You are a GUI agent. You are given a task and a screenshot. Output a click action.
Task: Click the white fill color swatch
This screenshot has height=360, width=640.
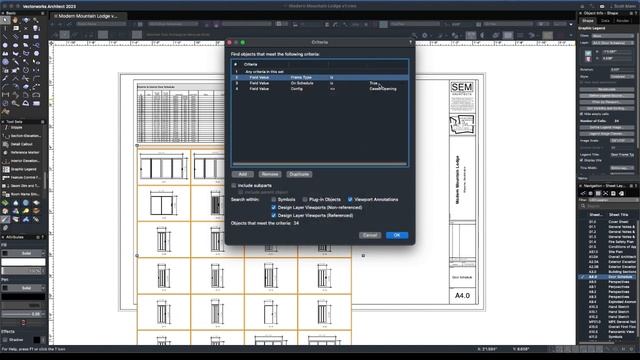(x=23, y=262)
